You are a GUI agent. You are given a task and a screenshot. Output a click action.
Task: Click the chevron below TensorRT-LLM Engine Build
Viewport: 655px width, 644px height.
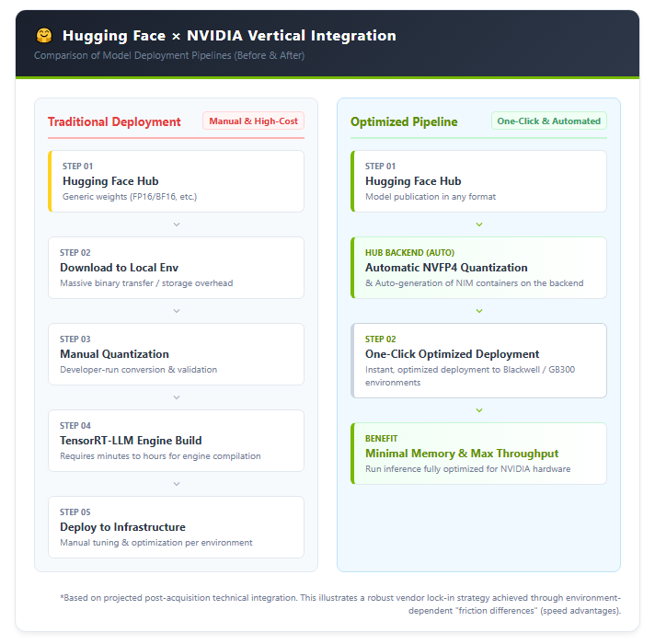177,484
